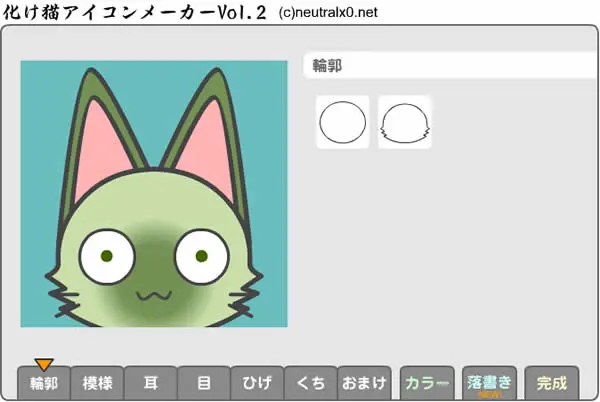Image resolution: width=600 pixels, height=402 pixels.
Task: Click the 輪郭 section header bar
Action: (x=452, y=65)
